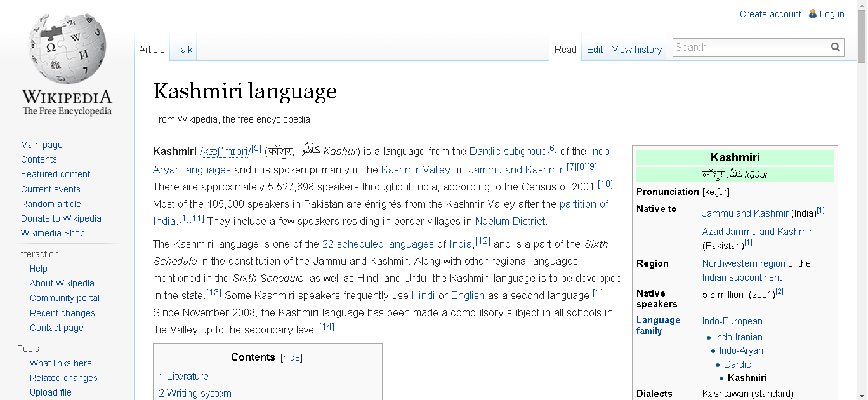Click the user icon beside Log in
The image size is (868, 400).
click(x=813, y=13)
